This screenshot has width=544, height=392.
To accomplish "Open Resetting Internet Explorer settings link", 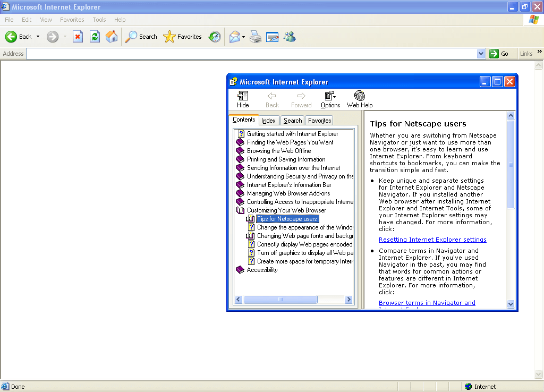I will click(x=432, y=240).
